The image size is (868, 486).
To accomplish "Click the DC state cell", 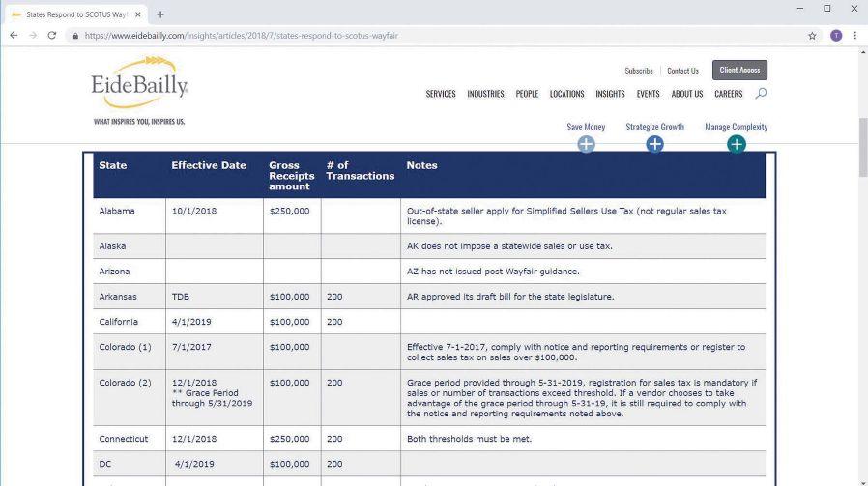I will pos(105,464).
